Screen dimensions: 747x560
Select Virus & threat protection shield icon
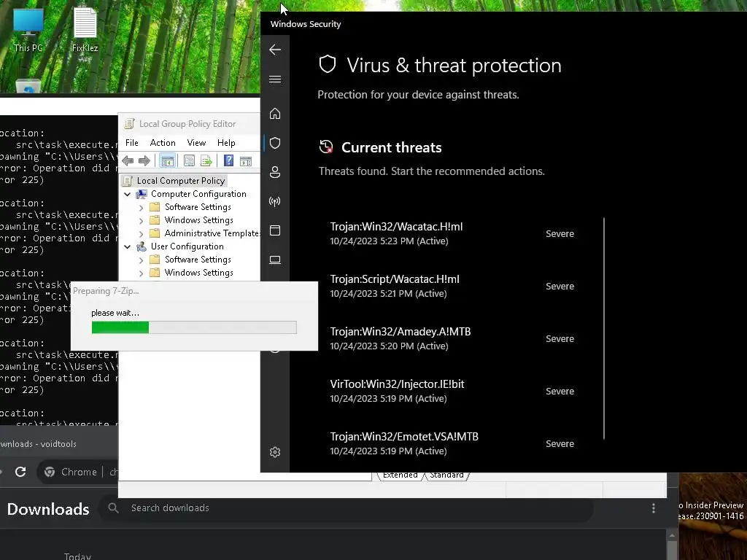point(275,143)
